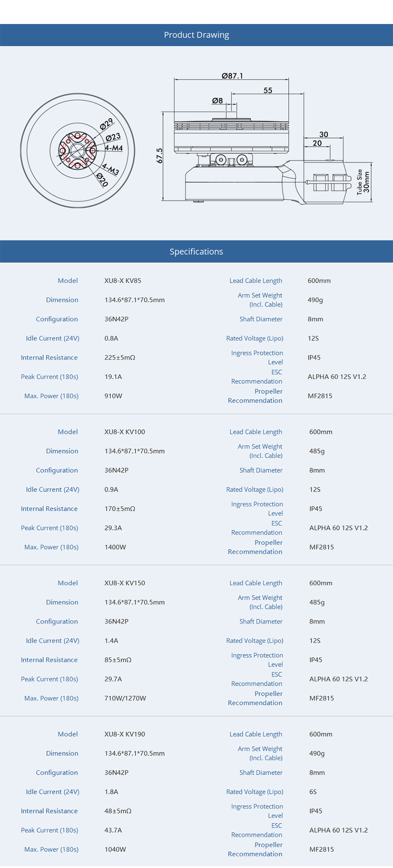Select the Ø29 annotation in top view
This screenshot has height=868, width=393.
pos(107,124)
